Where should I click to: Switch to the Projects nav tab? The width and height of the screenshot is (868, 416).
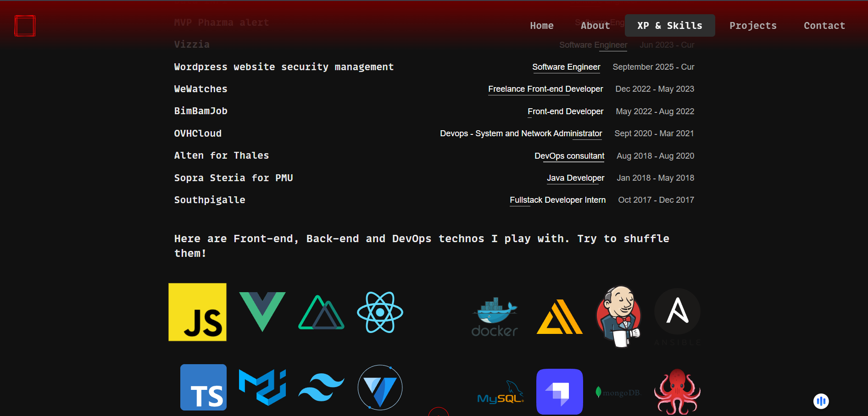click(x=753, y=26)
